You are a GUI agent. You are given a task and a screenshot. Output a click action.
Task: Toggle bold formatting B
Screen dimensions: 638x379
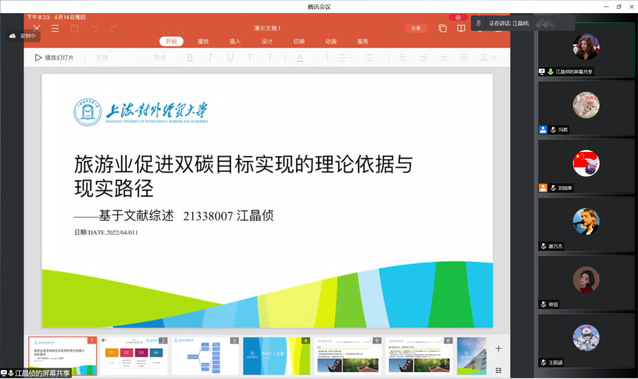point(190,58)
